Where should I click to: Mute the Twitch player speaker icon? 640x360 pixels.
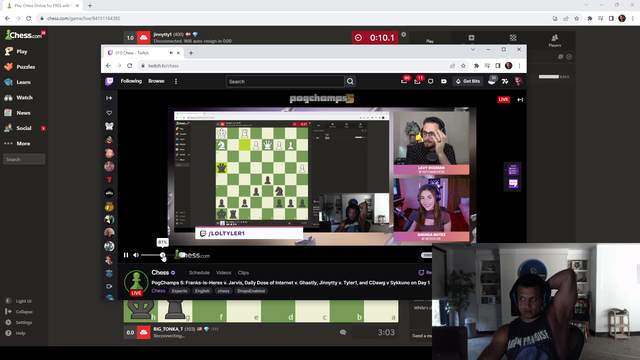[136, 255]
